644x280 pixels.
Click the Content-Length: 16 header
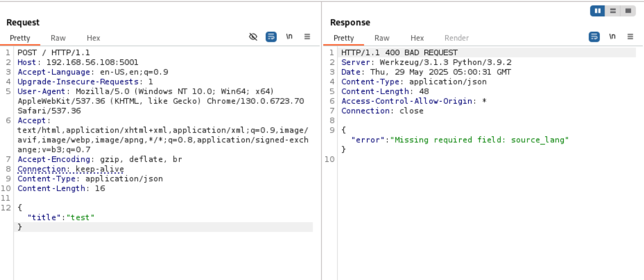(61, 189)
